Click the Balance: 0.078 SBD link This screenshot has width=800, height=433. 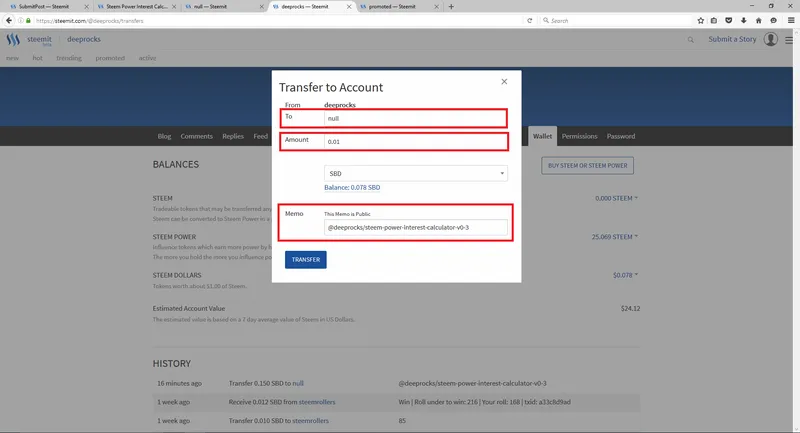pos(352,187)
